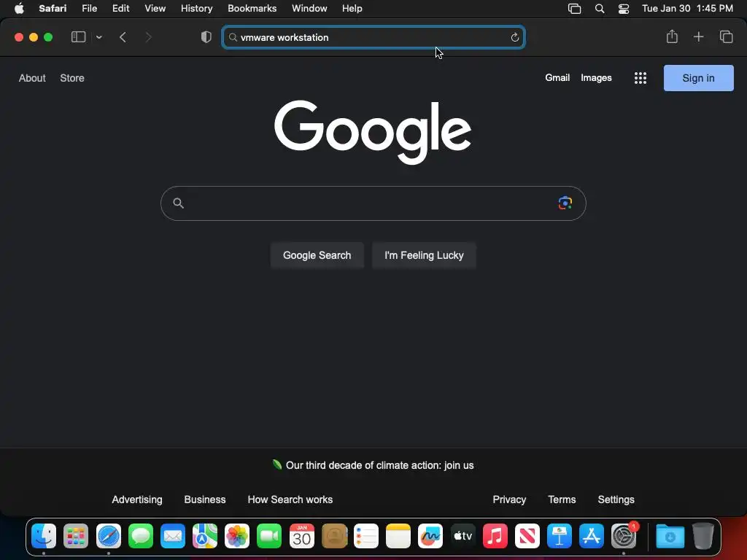
Task: Open the Trash in the Dock
Action: point(703,536)
